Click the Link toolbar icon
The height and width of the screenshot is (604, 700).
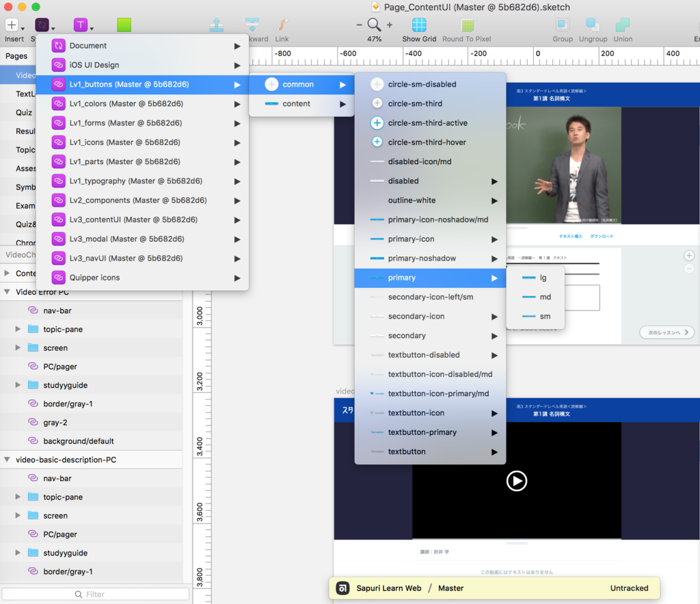[282, 25]
